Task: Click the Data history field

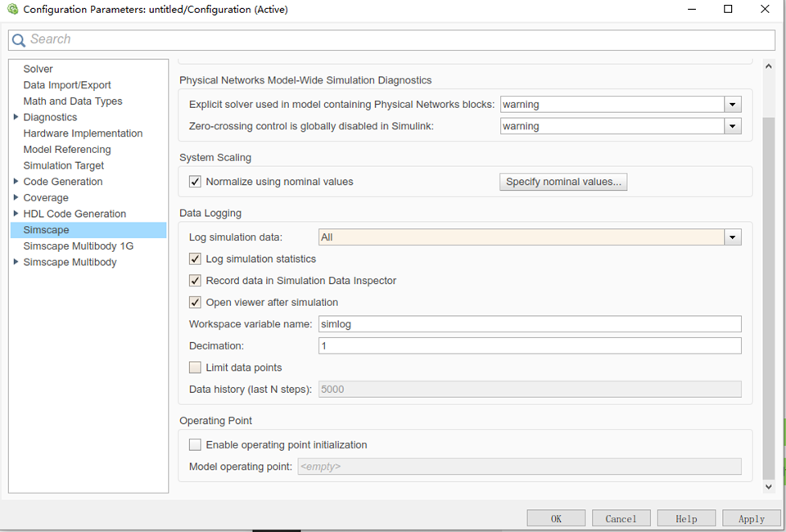Action: coord(530,390)
